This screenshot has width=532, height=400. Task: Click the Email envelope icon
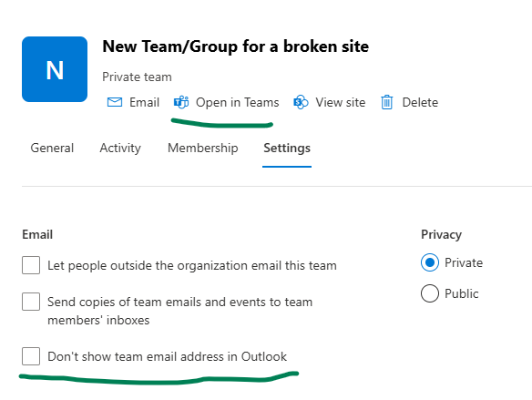tap(115, 102)
